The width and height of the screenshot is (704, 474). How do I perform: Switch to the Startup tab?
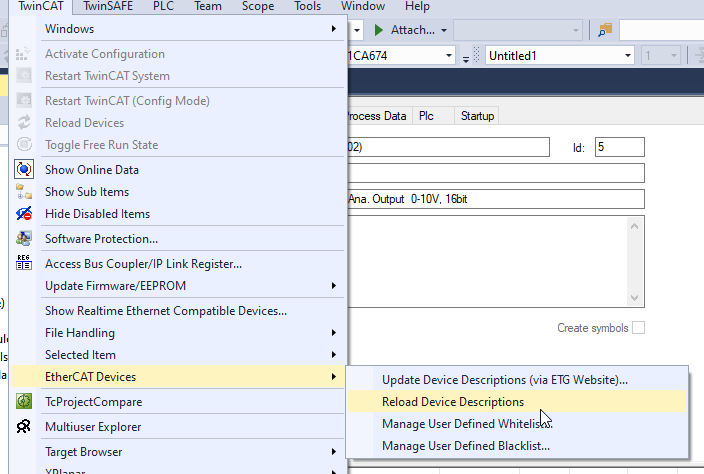pyautogui.click(x=477, y=116)
